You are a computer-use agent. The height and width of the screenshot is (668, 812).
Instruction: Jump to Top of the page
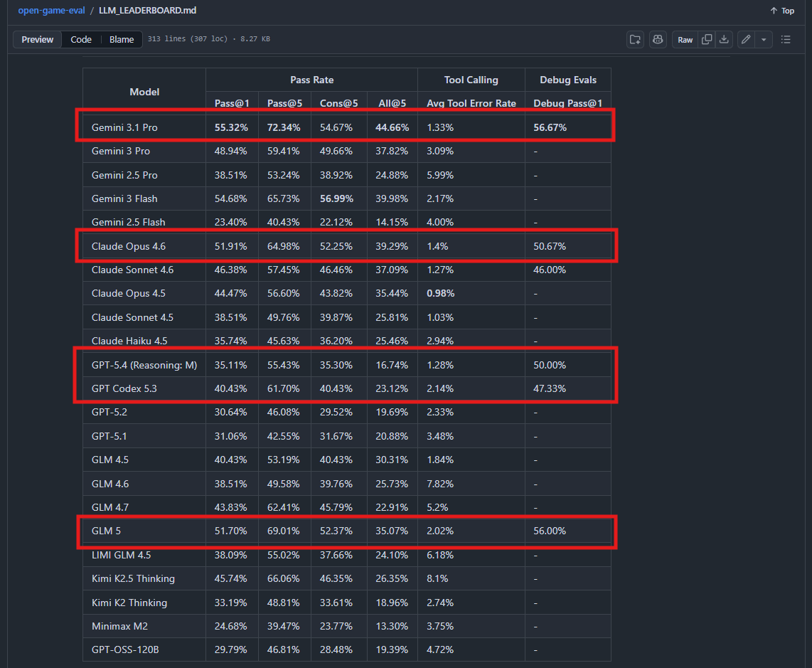click(x=782, y=11)
